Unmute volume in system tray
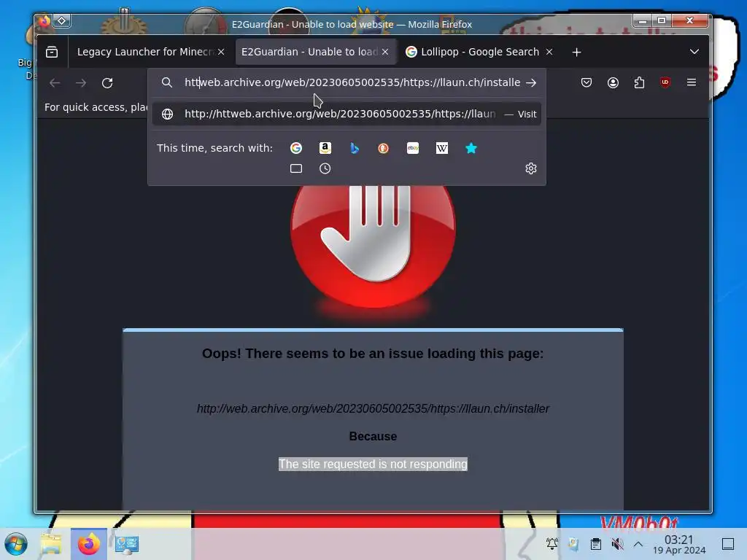This screenshot has height=560, width=747. coord(617,544)
